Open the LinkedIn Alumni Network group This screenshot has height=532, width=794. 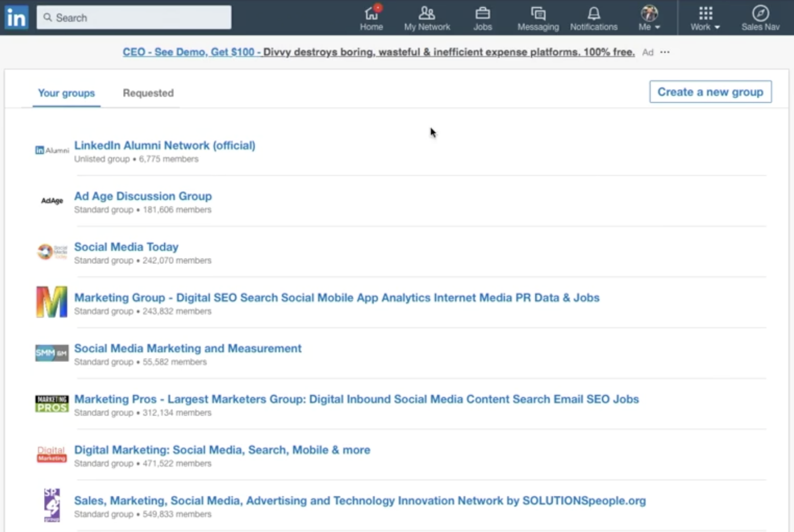(164, 145)
